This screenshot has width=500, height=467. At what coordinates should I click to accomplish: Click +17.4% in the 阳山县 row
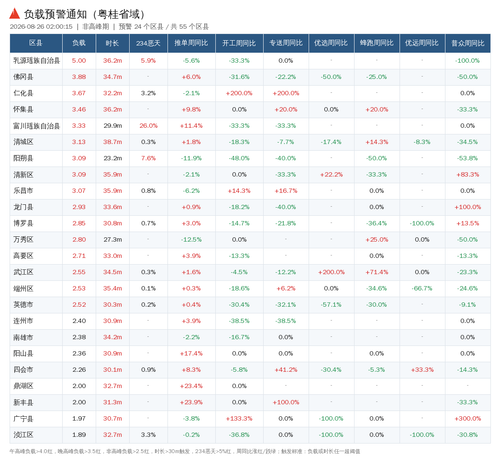coord(191,354)
